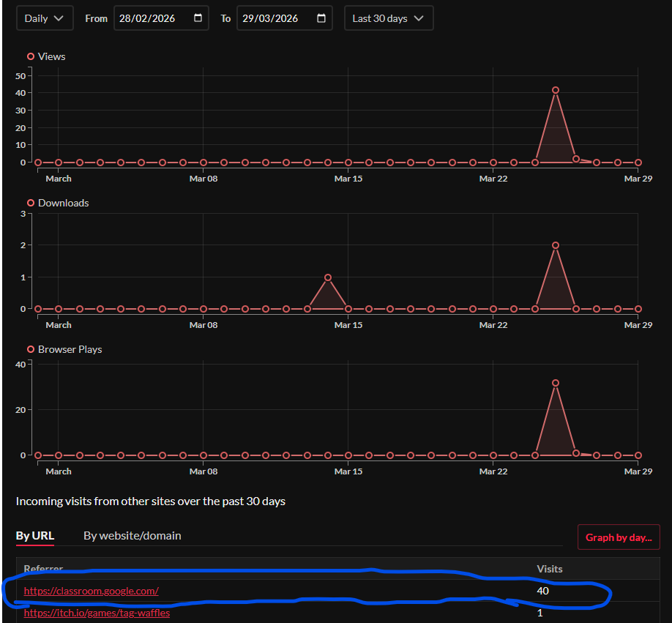This screenshot has width=672, height=623.
Task: Select the Views peak point near 42
Action: click(x=556, y=90)
